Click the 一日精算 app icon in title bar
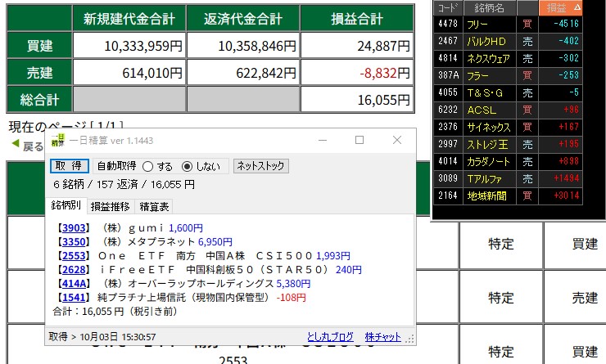The image size is (606, 364). [57, 140]
